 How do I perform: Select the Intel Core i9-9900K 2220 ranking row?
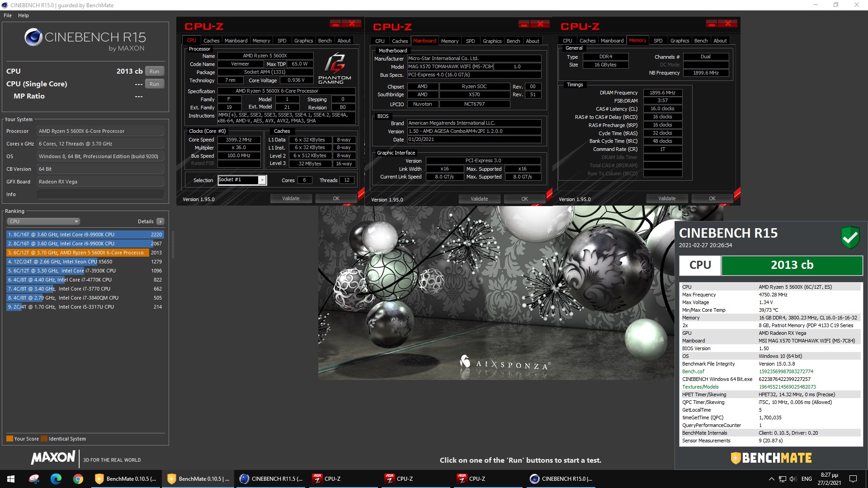click(85, 235)
